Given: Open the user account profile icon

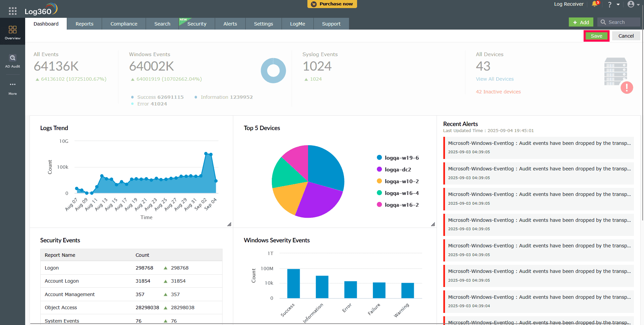Looking at the screenshot, I should click(631, 4).
